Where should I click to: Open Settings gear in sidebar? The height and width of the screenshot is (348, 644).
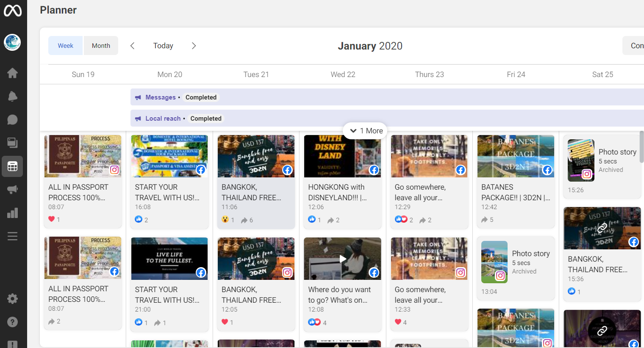pos(12,298)
